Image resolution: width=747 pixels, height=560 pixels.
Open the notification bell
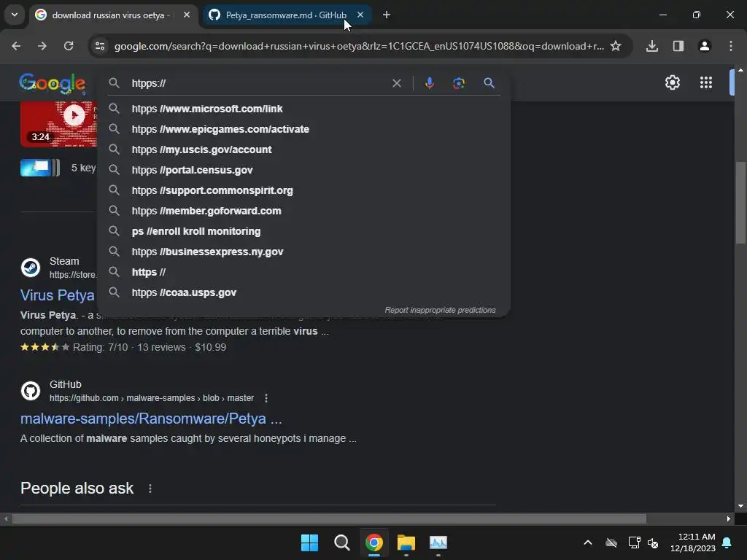[727, 542]
